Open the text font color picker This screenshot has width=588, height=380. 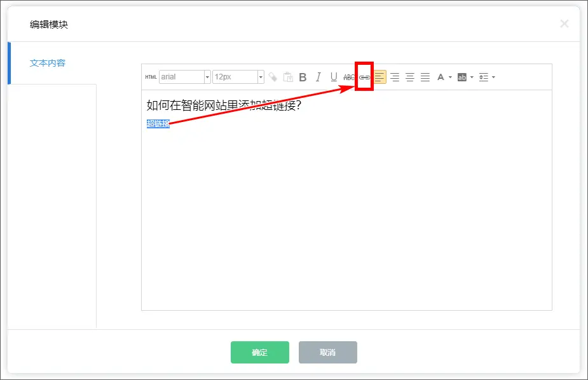click(x=441, y=77)
